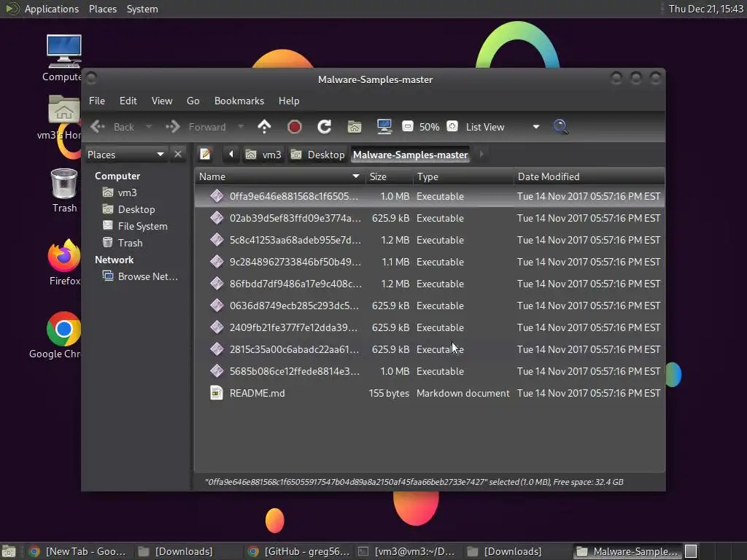Click the executable icon of file 9c2848962733
The image size is (747, 560).
[217, 262]
